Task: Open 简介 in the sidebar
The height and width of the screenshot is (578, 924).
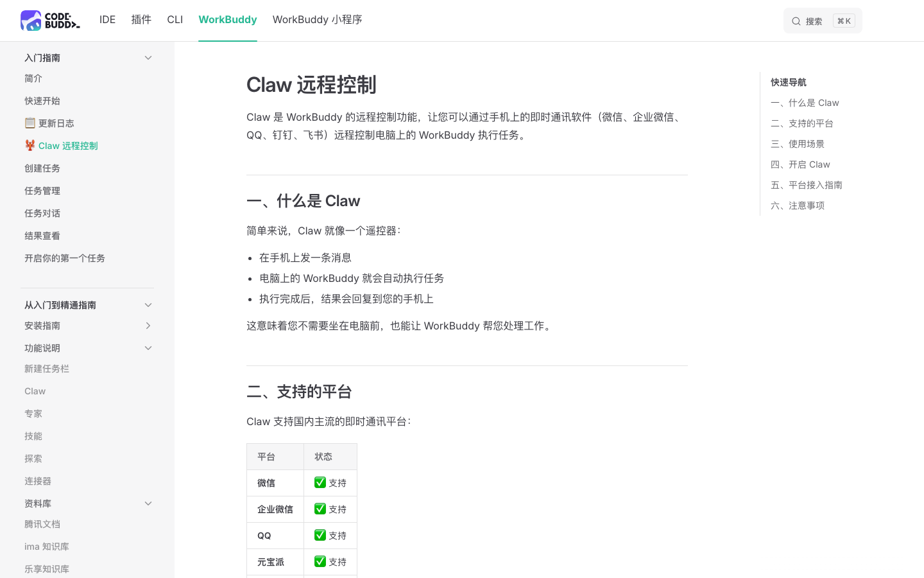Action: pos(33,78)
